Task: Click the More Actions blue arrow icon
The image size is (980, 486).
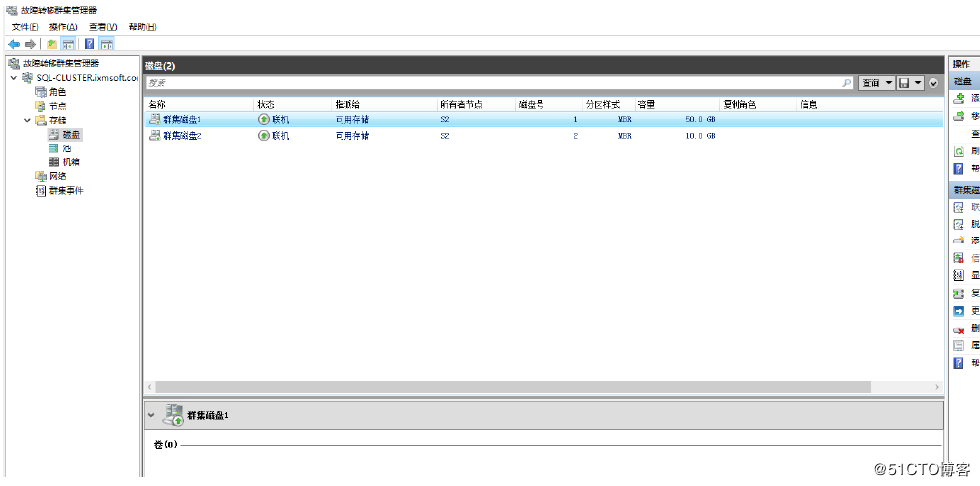Action: click(959, 311)
